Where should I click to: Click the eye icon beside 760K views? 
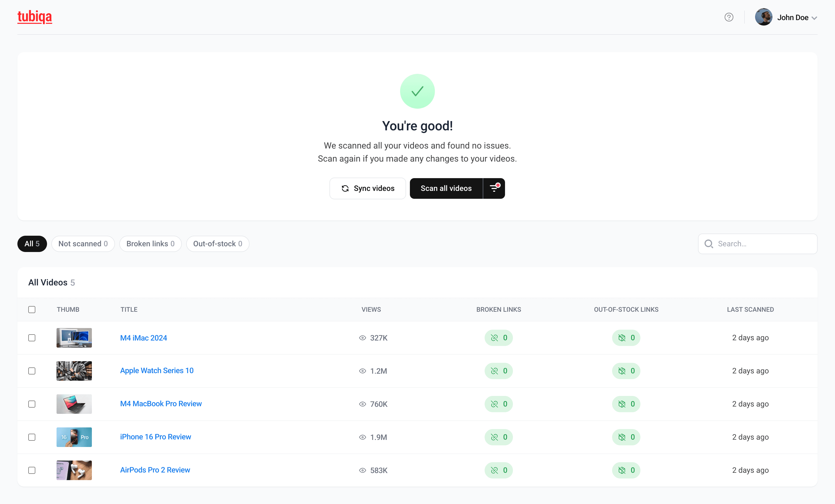(363, 404)
